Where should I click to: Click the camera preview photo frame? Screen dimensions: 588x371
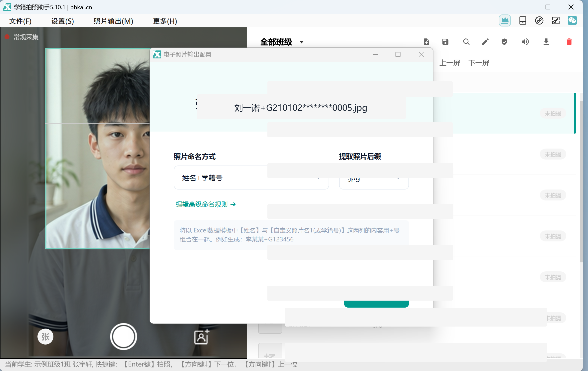[x=97, y=149]
